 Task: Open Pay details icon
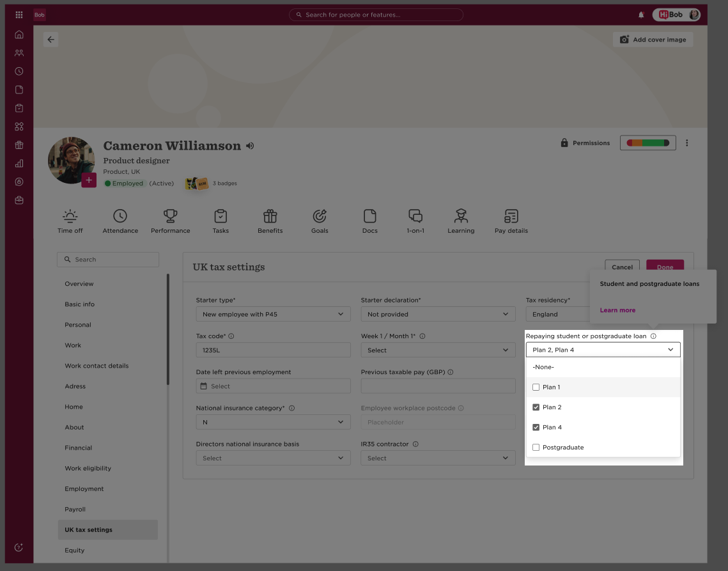tap(511, 216)
